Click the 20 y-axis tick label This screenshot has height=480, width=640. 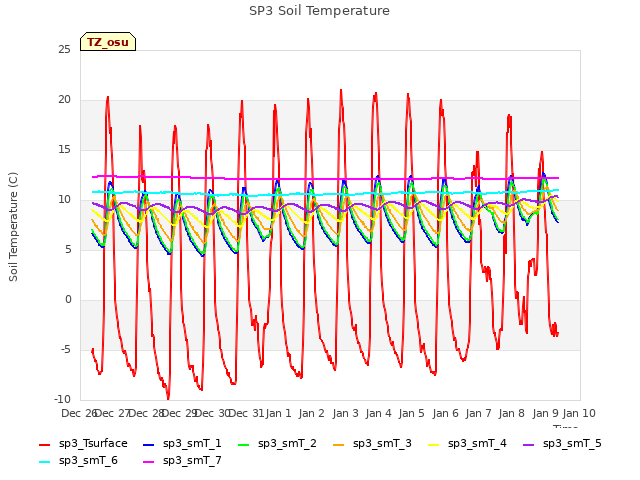(64, 100)
